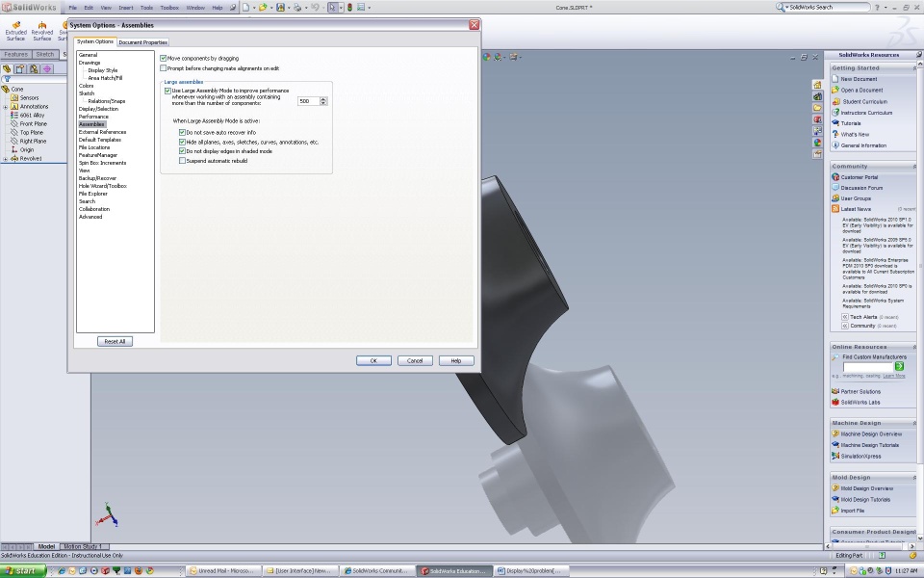
Task: Toggle Use Large Assembly Mode checkbox
Action: (167, 91)
